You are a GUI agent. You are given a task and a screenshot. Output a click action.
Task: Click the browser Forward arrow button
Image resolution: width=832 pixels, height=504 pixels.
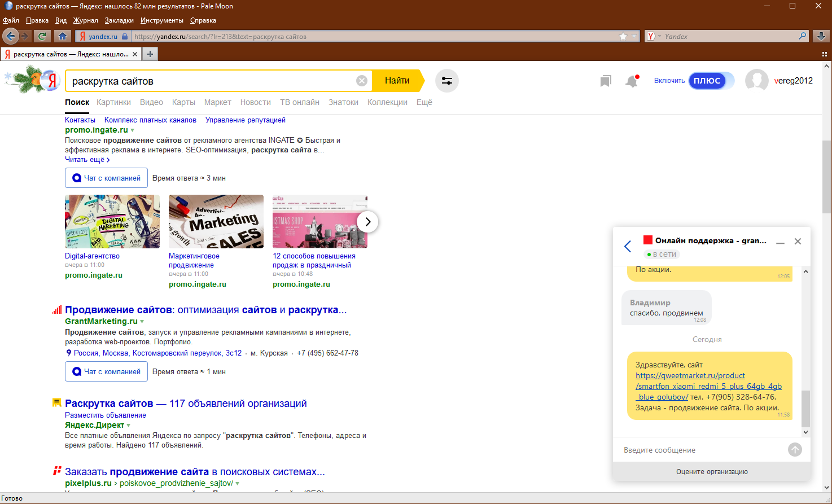(x=25, y=36)
